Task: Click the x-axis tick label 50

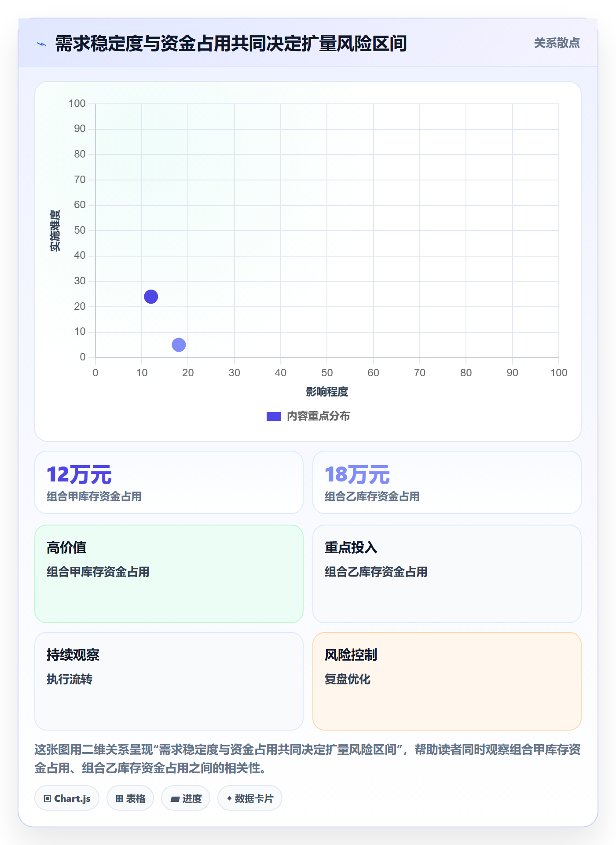Action: point(327,373)
